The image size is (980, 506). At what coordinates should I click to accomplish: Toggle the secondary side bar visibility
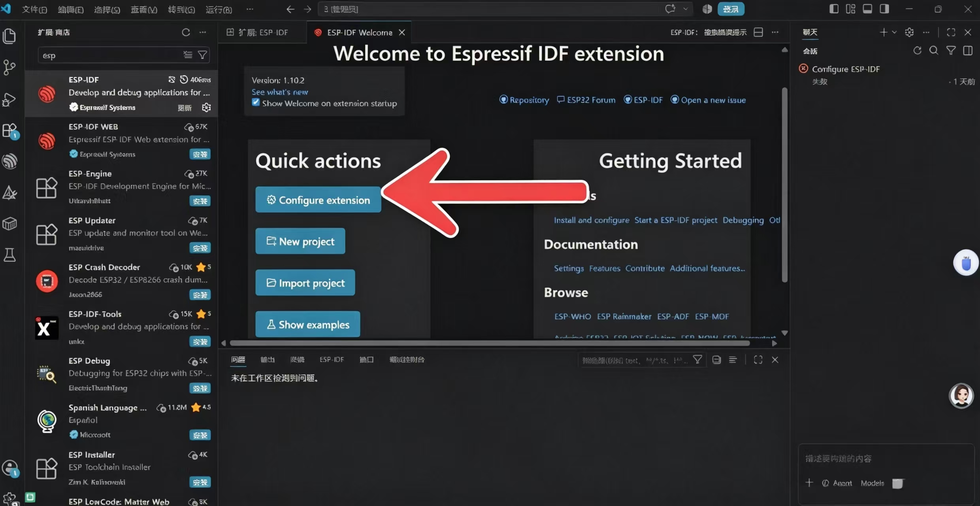(884, 9)
